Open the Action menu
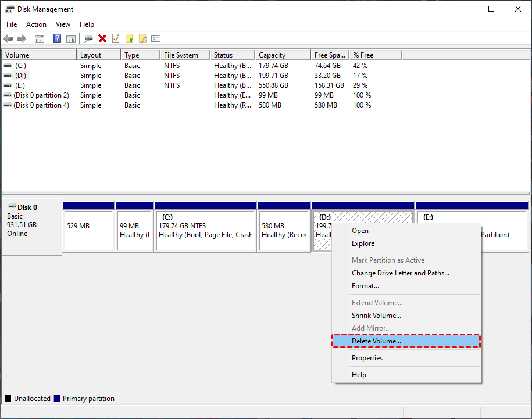Viewport: 532px width, 419px height. [36, 24]
